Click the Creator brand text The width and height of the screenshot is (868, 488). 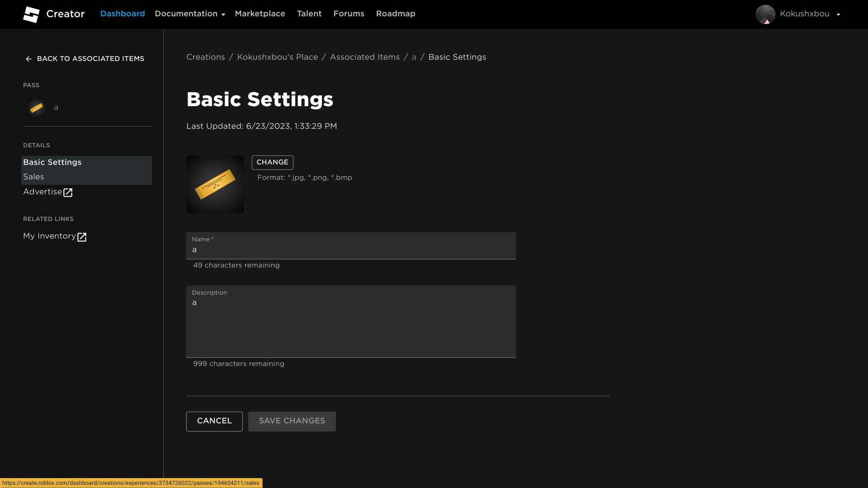pos(66,14)
